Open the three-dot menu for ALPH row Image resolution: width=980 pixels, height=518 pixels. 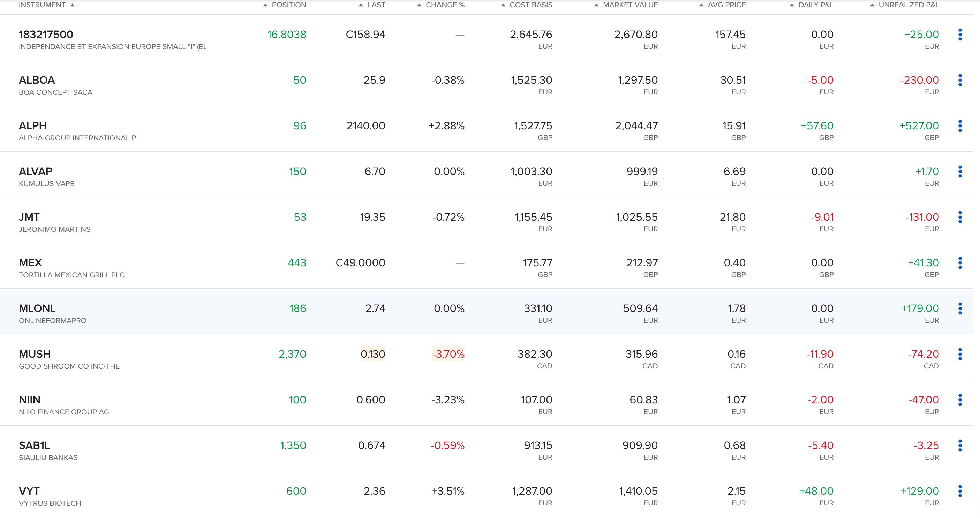coord(959,126)
